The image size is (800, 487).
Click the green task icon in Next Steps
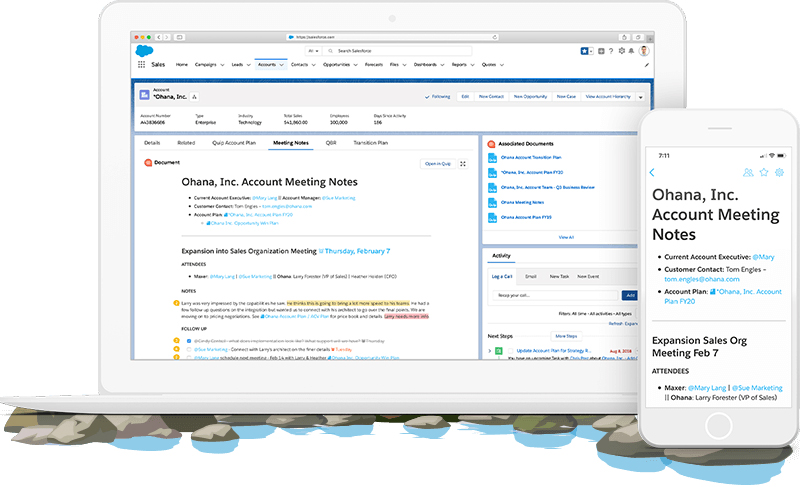pos(499,350)
